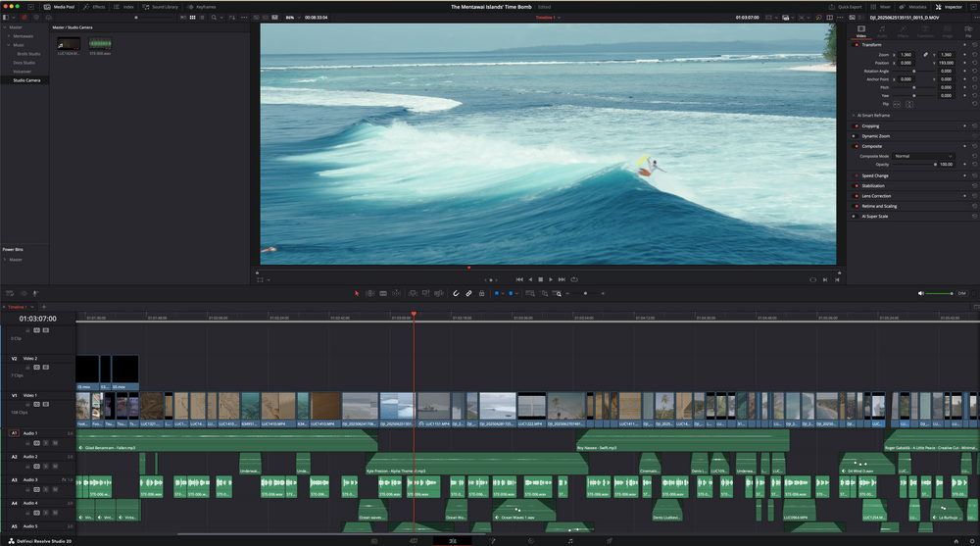Image resolution: width=980 pixels, height=546 pixels.
Task: Toggle the Stabilization enable switch
Action: 857,185
